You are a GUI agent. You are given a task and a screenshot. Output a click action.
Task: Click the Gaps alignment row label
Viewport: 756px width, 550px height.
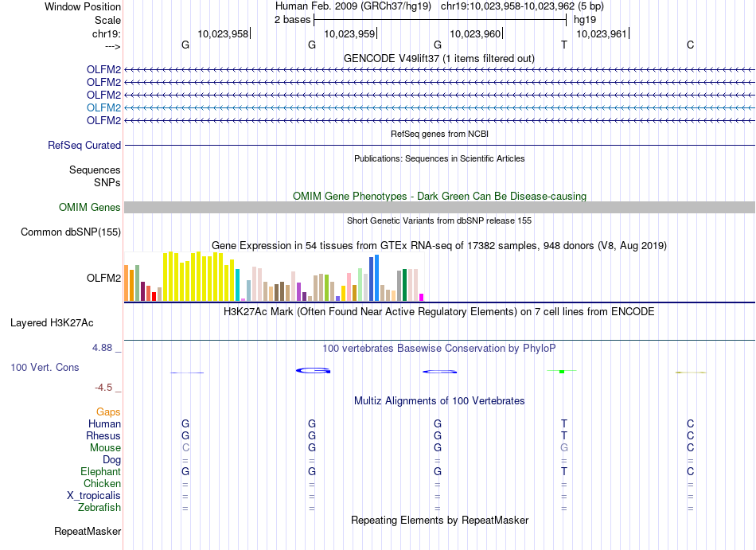point(108,412)
